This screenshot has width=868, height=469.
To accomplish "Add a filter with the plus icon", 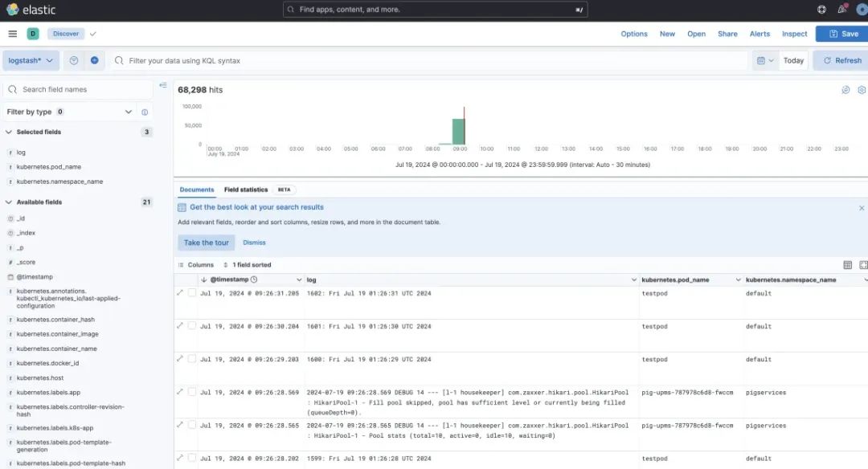I will tap(95, 60).
